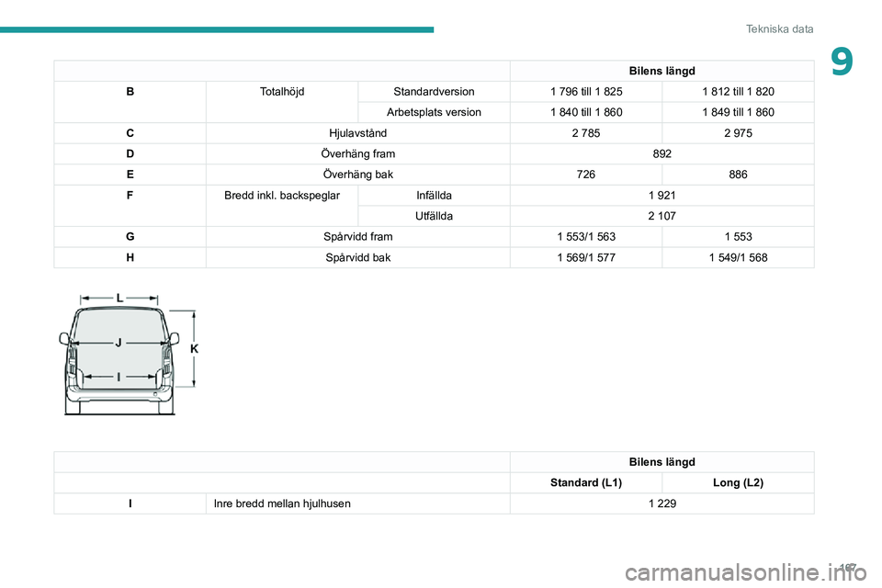Click the "Arbetsplats version" cell
The image size is (882, 588).
(434, 112)
